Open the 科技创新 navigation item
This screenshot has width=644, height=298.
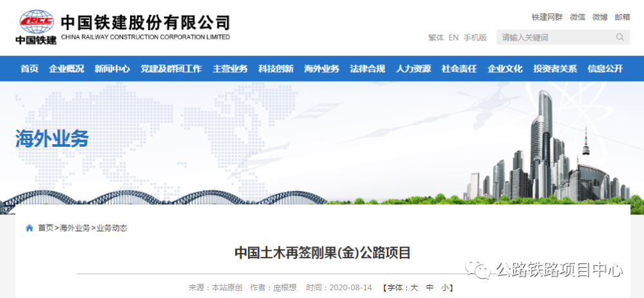coord(276,69)
